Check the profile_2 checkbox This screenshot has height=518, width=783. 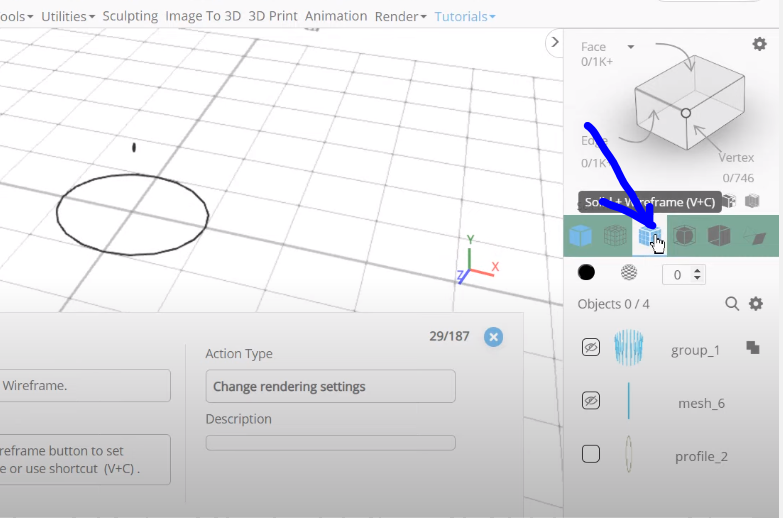pyautogui.click(x=591, y=454)
